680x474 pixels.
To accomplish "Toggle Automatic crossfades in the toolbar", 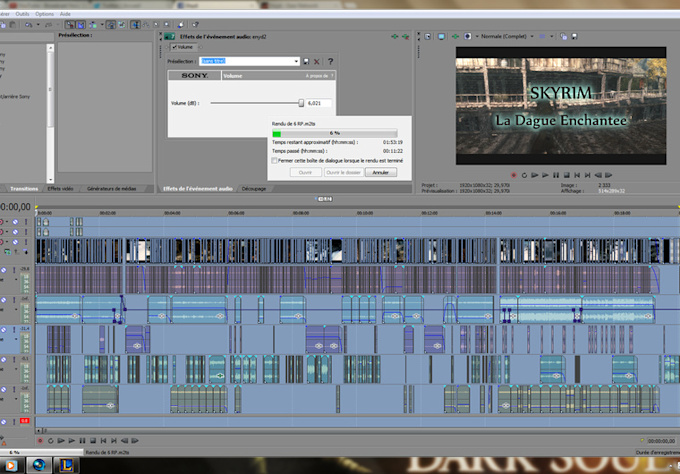I will pyautogui.click(x=81, y=25).
